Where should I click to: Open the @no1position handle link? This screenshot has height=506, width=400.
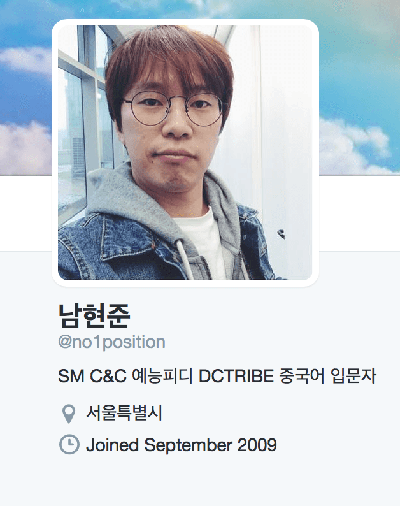pos(112,342)
